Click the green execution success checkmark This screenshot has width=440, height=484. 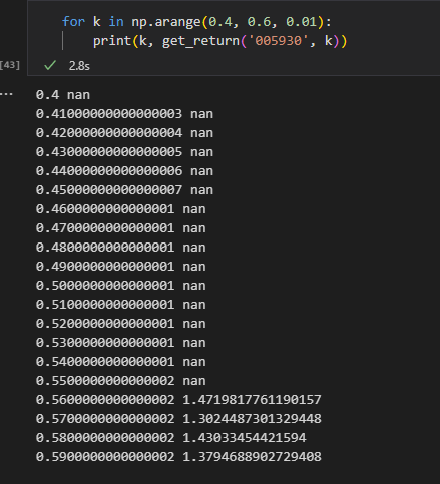50,65
